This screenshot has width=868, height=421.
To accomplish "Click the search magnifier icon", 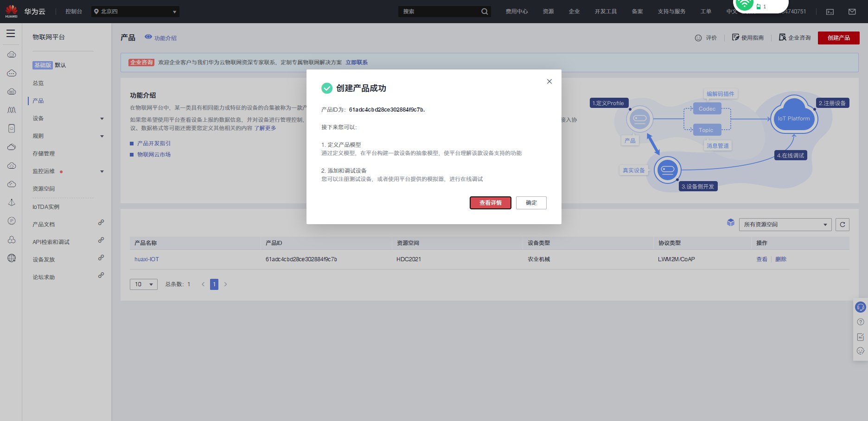I will coord(485,12).
